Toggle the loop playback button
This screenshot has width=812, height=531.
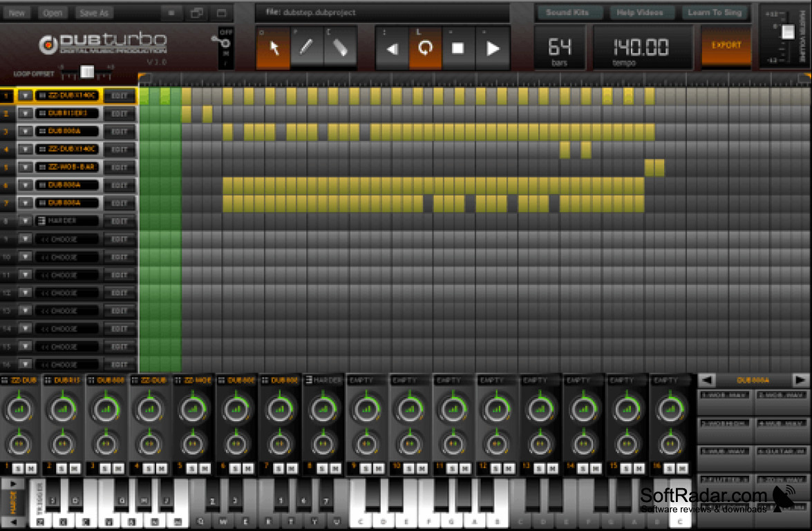pyautogui.click(x=425, y=48)
